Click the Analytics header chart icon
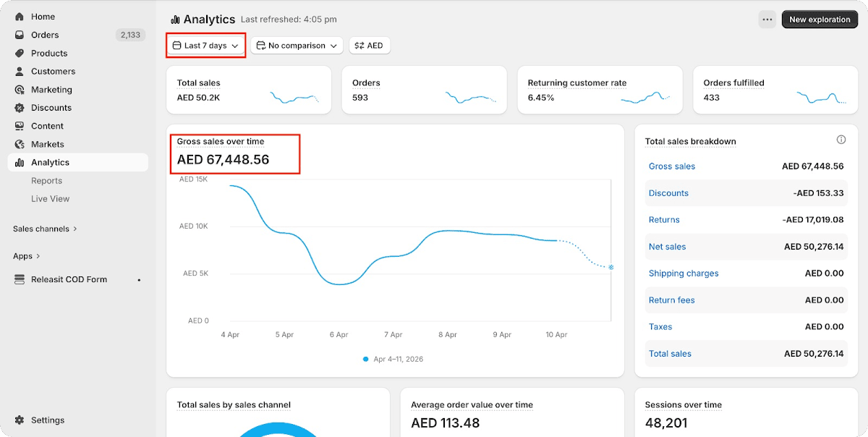Image resolution: width=868 pixels, height=437 pixels. (175, 20)
